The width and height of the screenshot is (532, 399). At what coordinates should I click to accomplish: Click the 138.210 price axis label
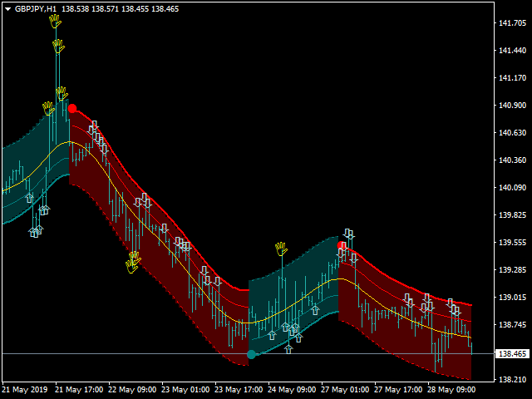pos(510,379)
